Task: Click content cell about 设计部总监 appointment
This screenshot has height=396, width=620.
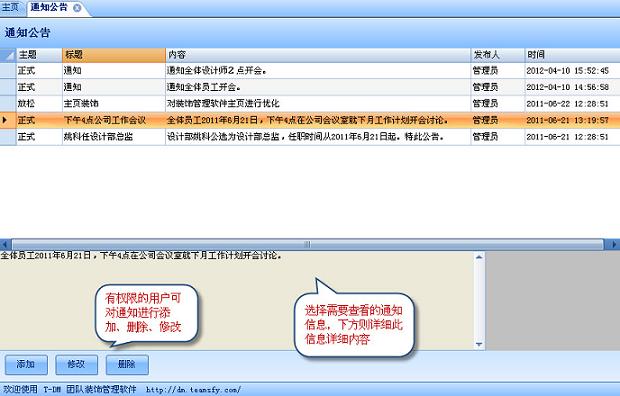Action: coord(318,137)
